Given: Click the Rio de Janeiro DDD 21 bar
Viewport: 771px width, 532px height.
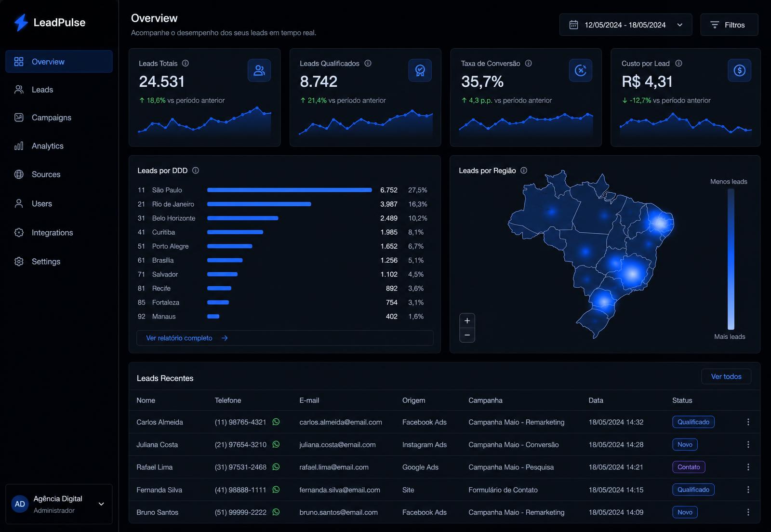Looking at the screenshot, I should (259, 204).
